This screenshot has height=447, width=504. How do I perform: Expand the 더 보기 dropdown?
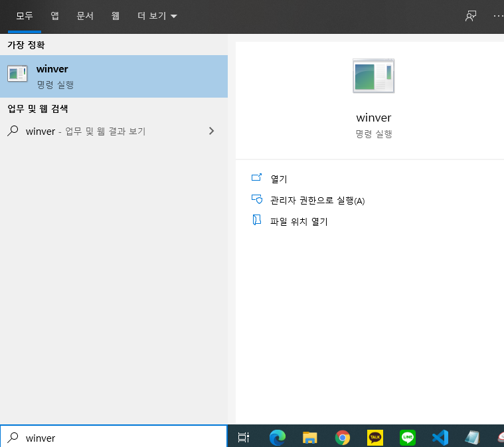pos(157,16)
